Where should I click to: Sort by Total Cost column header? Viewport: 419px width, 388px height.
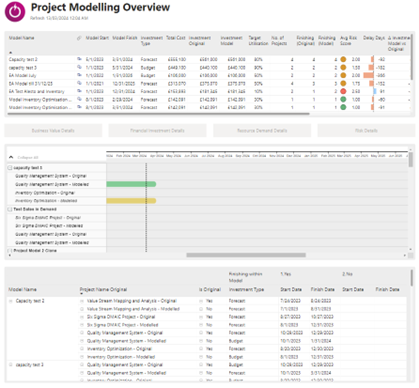(176, 38)
